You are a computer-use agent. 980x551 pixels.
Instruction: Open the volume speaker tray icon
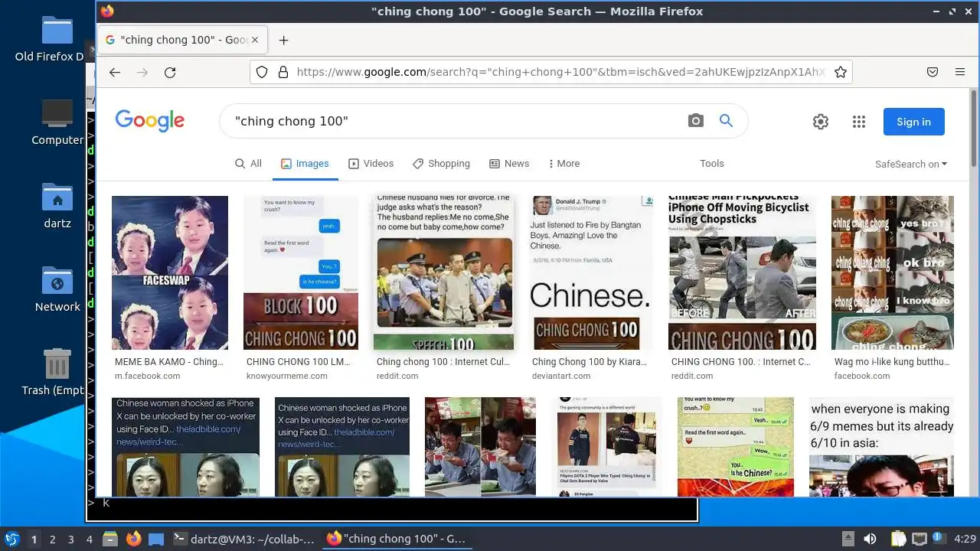(x=870, y=540)
